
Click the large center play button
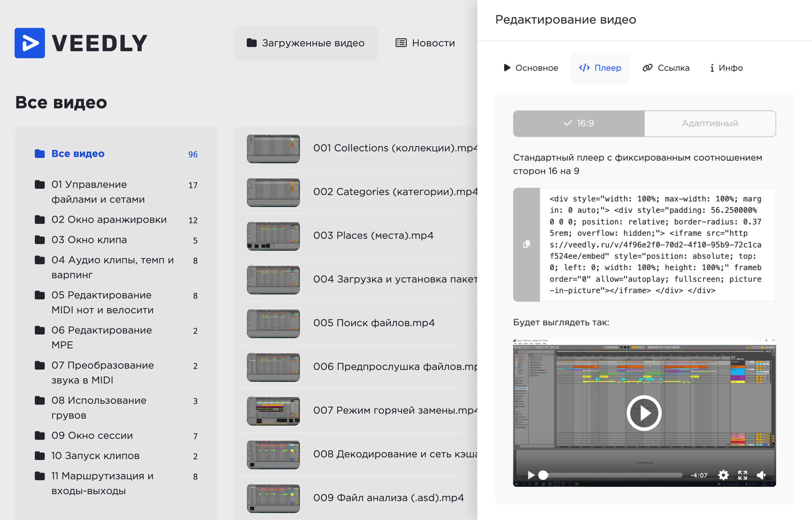[x=644, y=413]
